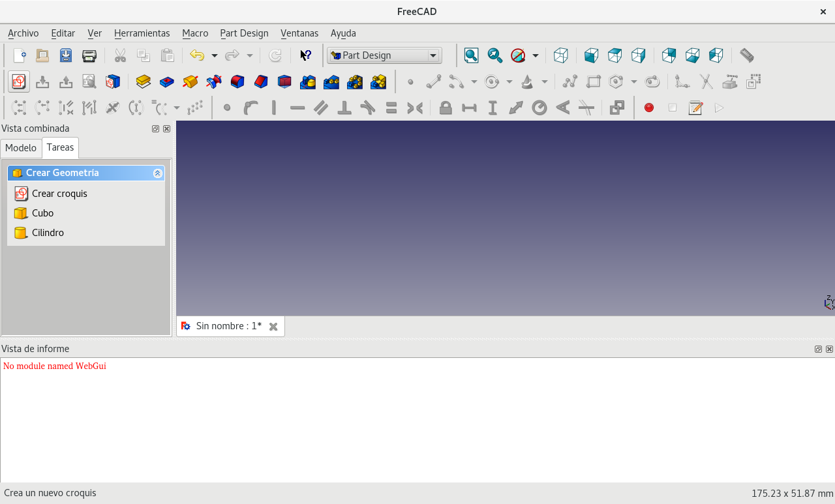
Task: Select the Pocket tool icon
Action: coord(167,82)
